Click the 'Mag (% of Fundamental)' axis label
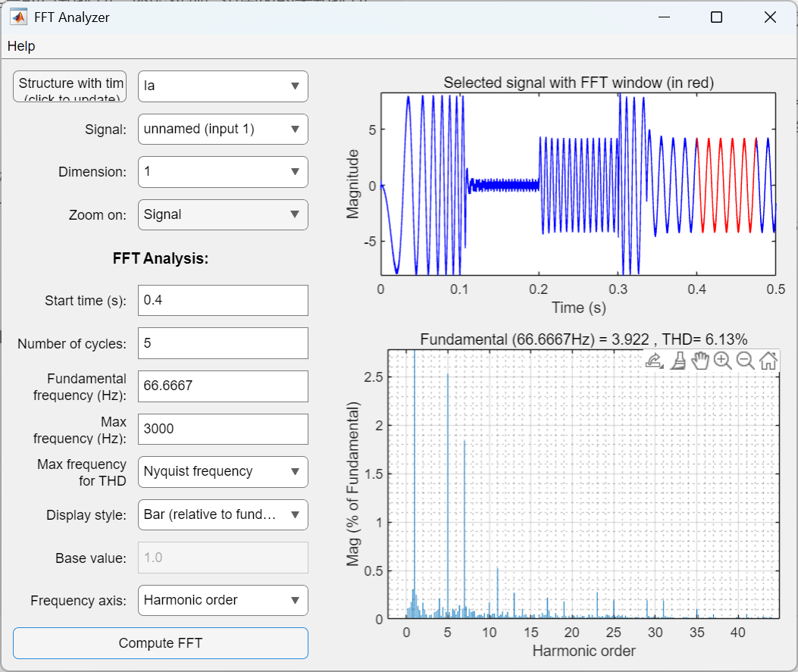798x672 pixels. (x=352, y=484)
